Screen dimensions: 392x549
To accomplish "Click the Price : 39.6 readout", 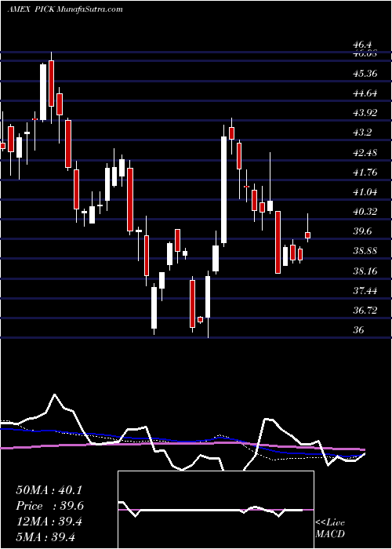I will (x=49, y=506).
